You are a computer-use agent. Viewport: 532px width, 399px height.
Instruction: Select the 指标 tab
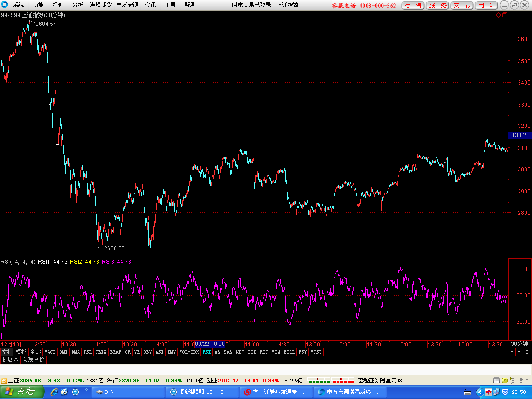7,352
